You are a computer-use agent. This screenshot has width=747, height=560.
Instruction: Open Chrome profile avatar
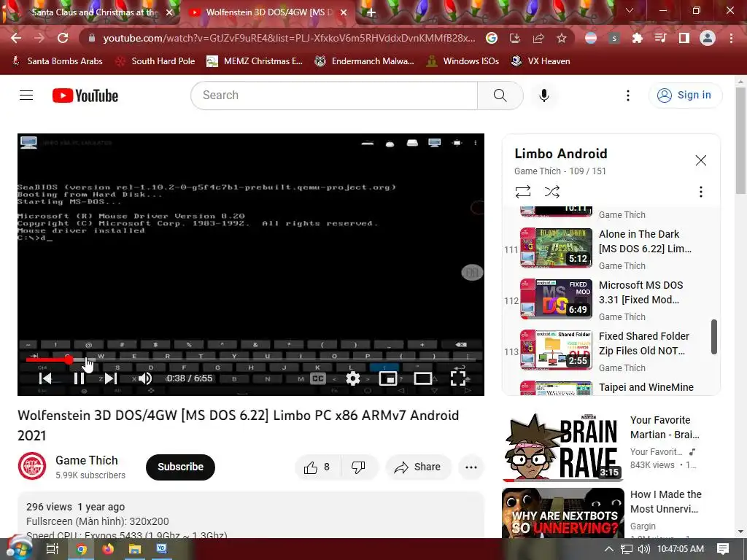pos(708,38)
